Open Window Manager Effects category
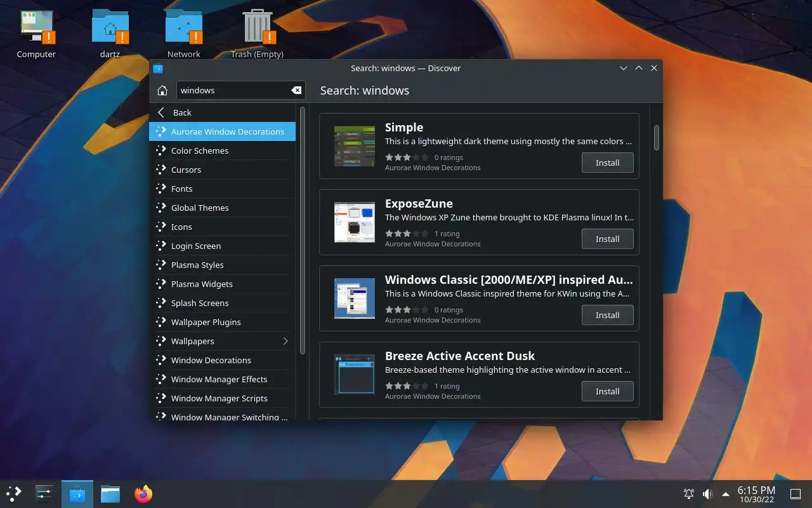Screen dimensions: 812x508 pyautogui.click(x=223, y=379)
